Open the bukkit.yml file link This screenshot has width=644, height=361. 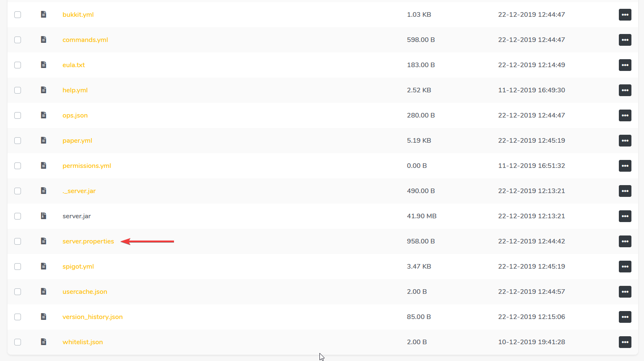78,15
